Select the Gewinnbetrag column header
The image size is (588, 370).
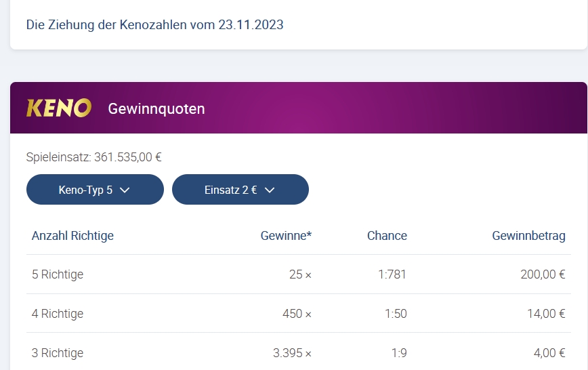click(x=529, y=236)
